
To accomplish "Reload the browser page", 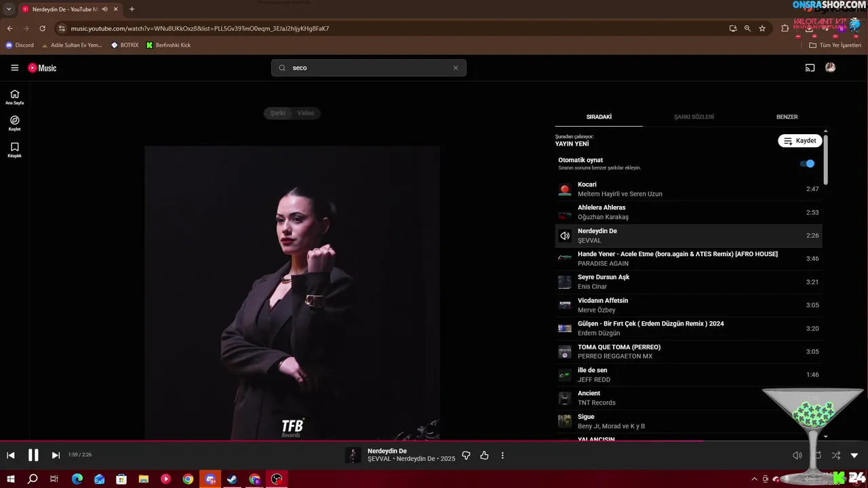I will [x=42, y=28].
